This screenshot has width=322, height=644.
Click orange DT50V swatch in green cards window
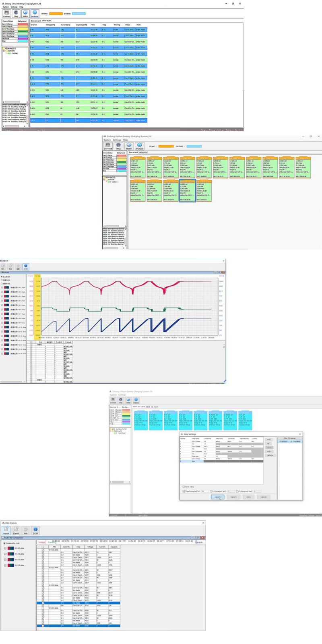point(166,146)
